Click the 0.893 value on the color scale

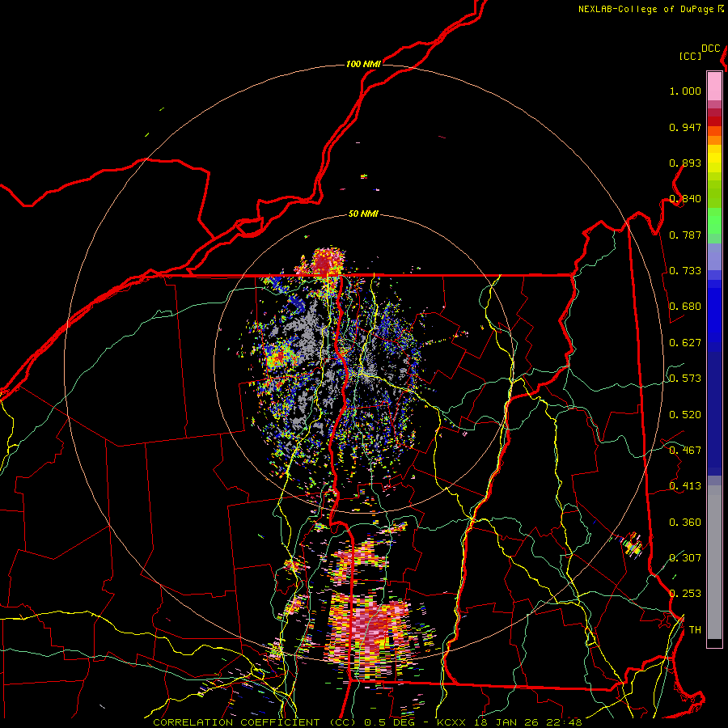click(685, 163)
